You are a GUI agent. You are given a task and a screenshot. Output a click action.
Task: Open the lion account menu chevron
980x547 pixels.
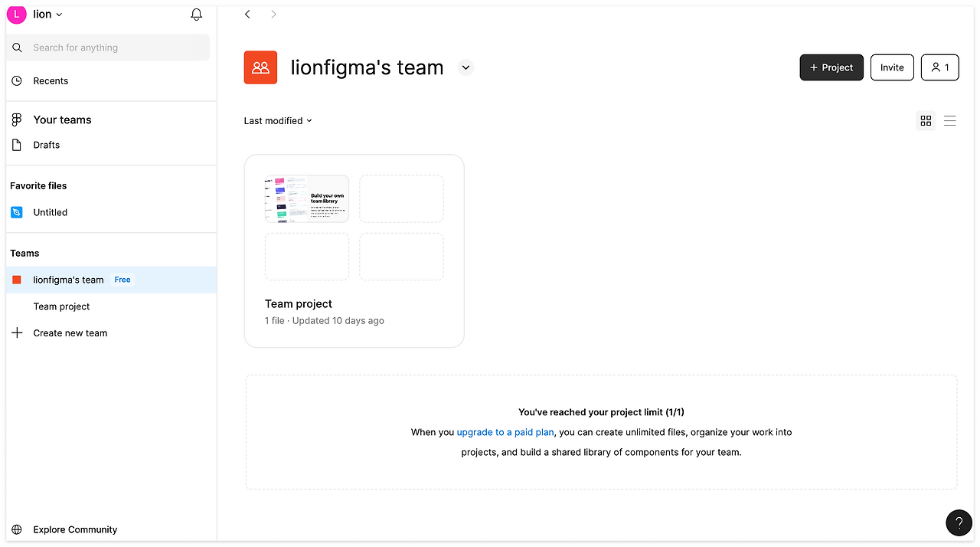(60, 15)
